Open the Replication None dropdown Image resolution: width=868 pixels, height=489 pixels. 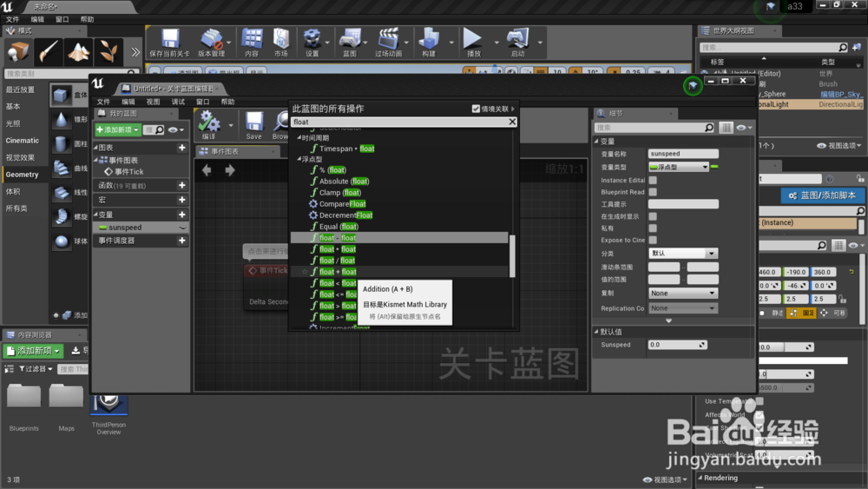pos(682,293)
